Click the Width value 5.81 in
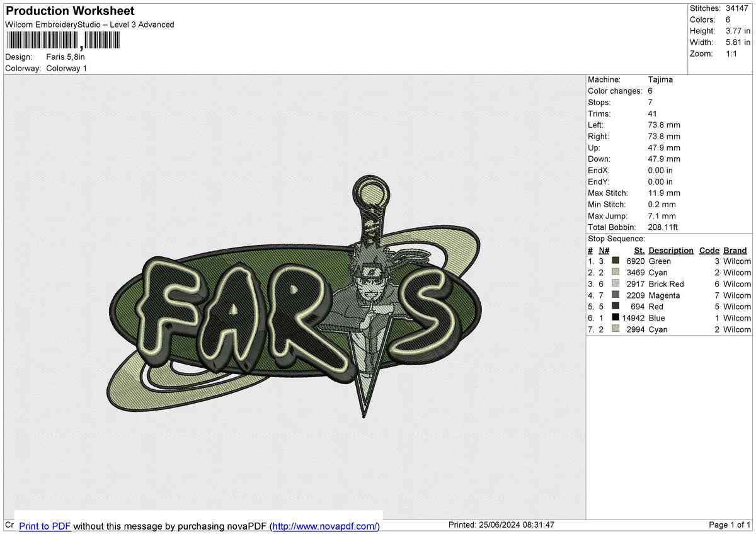 pos(737,42)
